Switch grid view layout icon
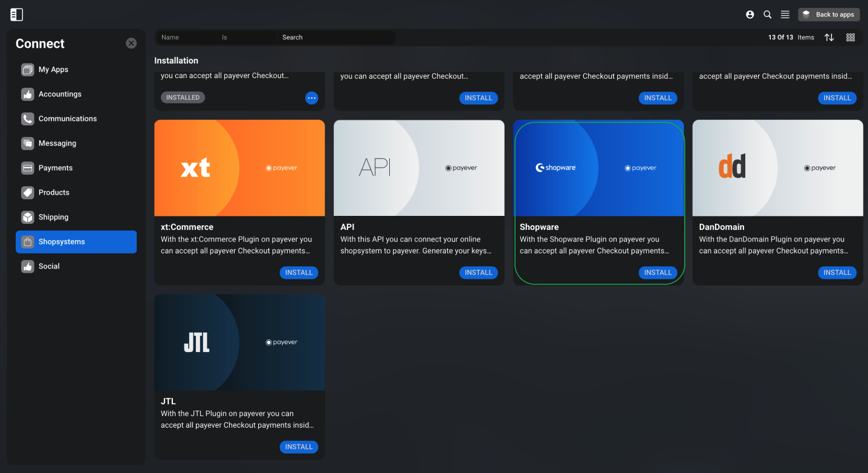 (x=850, y=38)
